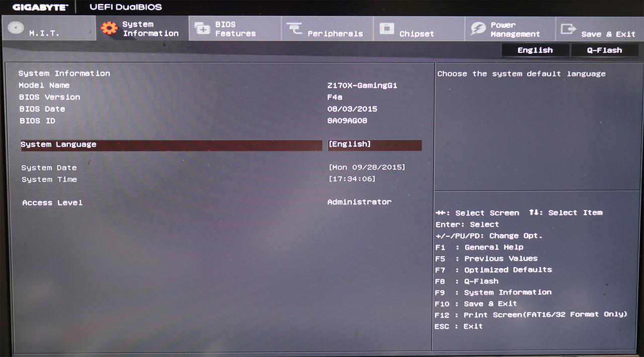Click the ESC Exit help line
The height and width of the screenshot is (357, 644).
(x=458, y=326)
